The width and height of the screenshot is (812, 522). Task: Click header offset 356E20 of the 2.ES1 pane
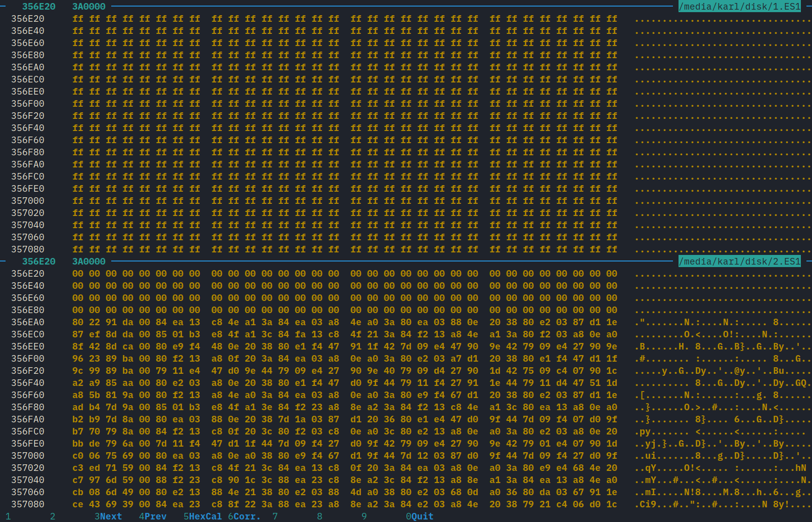(39, 262)
